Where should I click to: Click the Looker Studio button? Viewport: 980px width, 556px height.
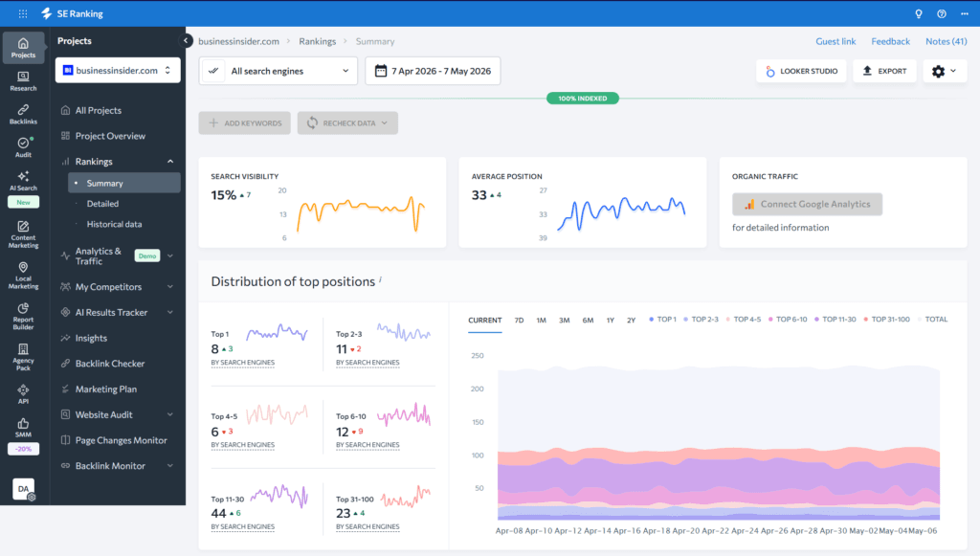(x=801, y=71)
